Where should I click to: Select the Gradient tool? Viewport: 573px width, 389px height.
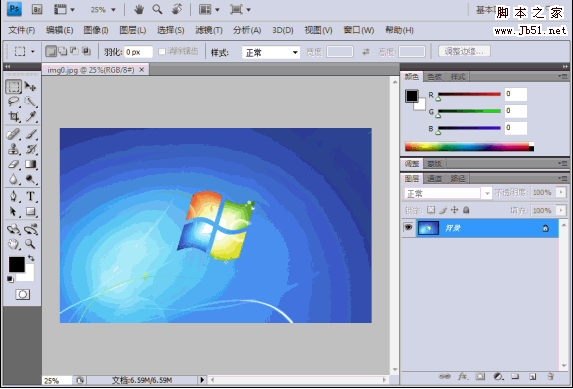pyautogui.click(x=30, y=165)
